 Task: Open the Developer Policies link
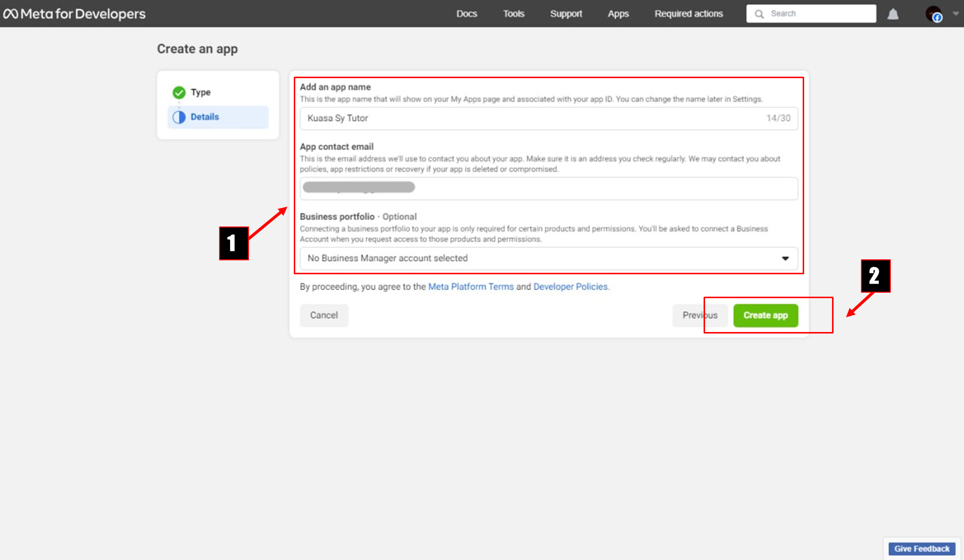pos(570,287)
